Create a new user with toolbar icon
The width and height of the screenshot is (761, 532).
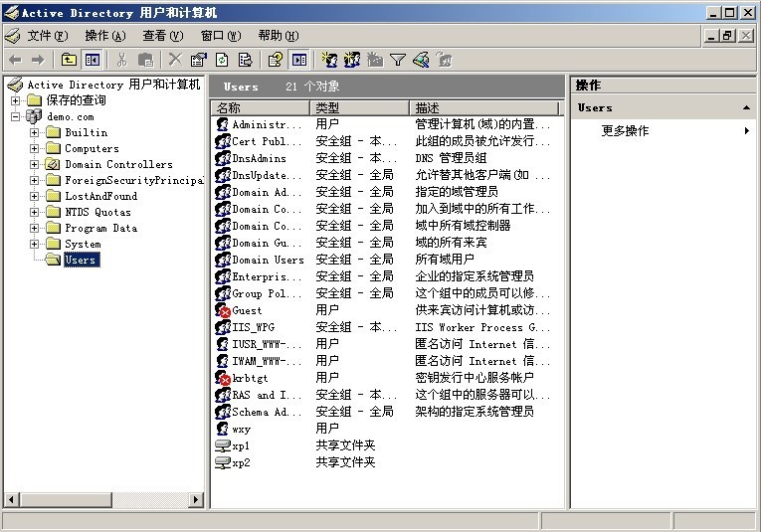[x=329, y=60]
